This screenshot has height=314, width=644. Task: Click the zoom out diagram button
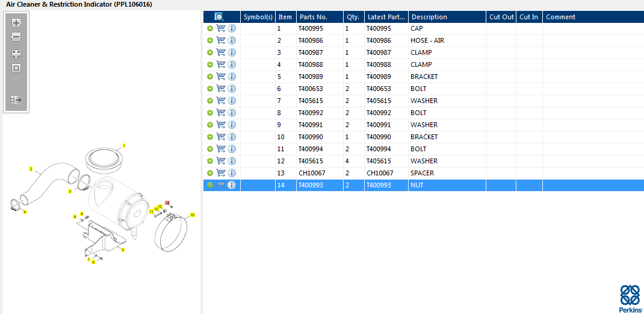tap(16, 37)
